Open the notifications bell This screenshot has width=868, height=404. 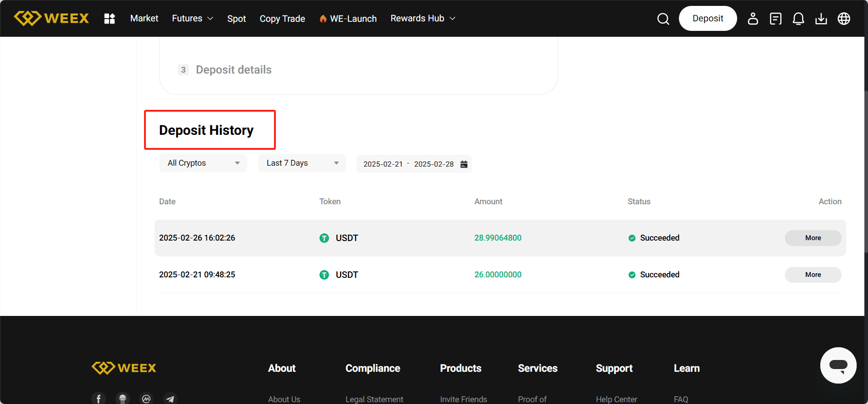point(798,19)
